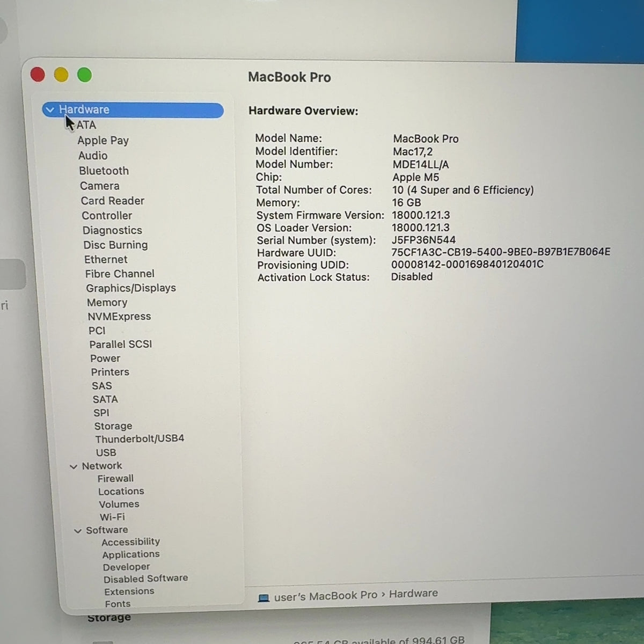This screenshot has width=644, height=644.
Task: Show Wi-Fi information
Action: click(x=112, y=517)
